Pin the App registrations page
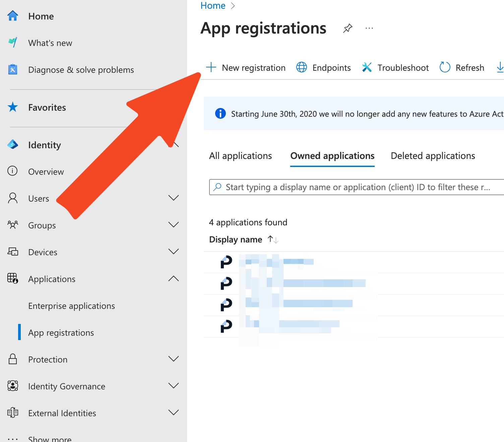The image size is (504, 442). coord(348,28)
